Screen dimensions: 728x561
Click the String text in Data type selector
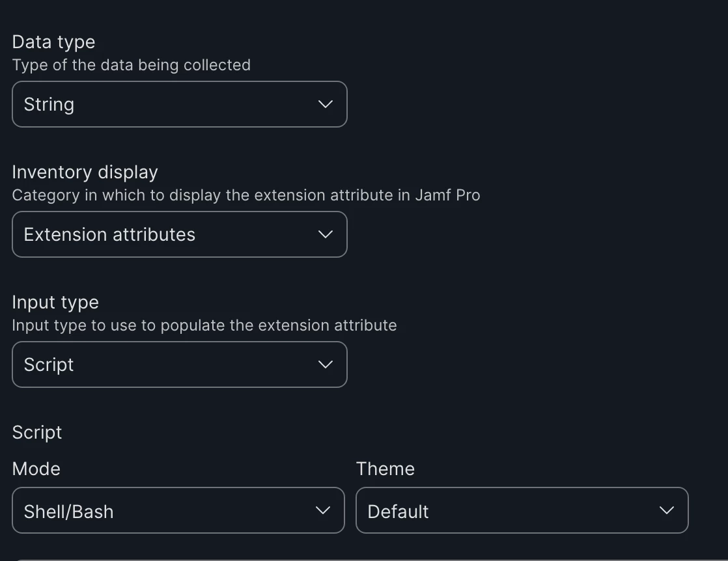pyautogui.click(x=49, y=105)
